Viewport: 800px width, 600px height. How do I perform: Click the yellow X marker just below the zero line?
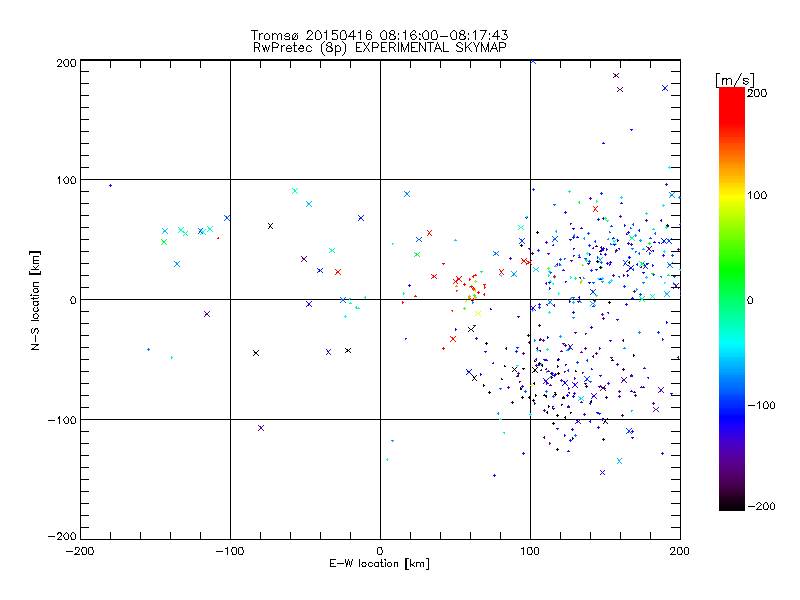point(478,313)
